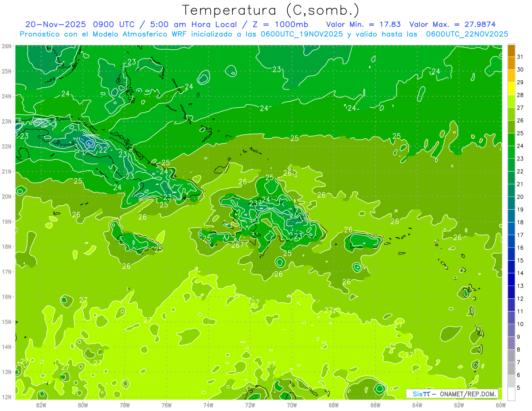This screenshot has width=532, height=411.
Task: Click the brown swatch above 31 on color scale
Action: (x=511, y=50)
